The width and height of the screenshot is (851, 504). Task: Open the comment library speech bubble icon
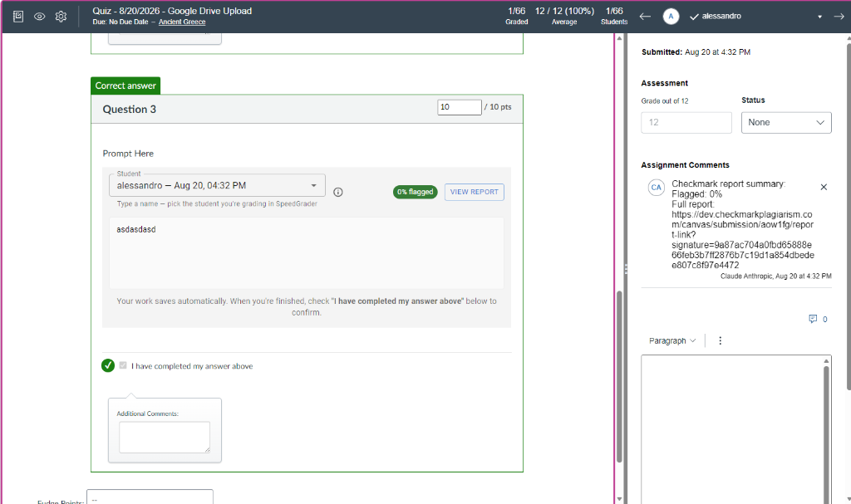tap(813, 319)
